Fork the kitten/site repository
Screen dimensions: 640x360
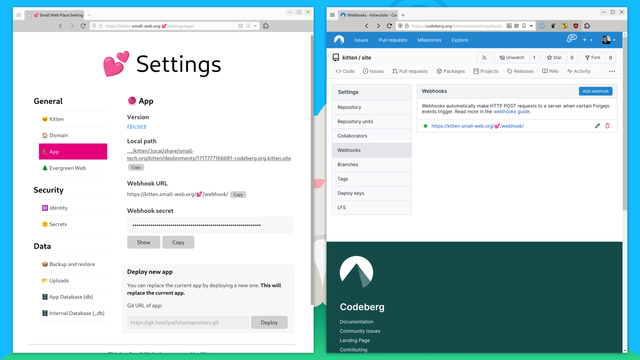tap(593, 58)
